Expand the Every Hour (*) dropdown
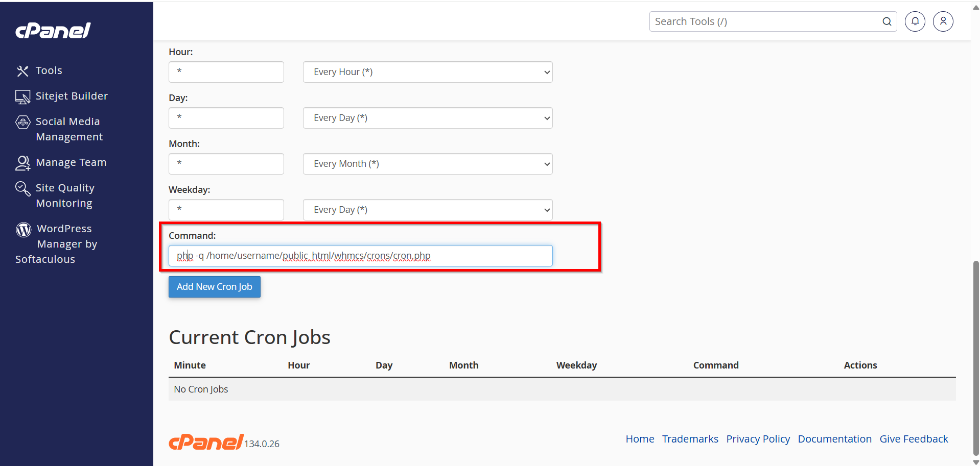The image size is (980, 466). [x=428, y=72]
